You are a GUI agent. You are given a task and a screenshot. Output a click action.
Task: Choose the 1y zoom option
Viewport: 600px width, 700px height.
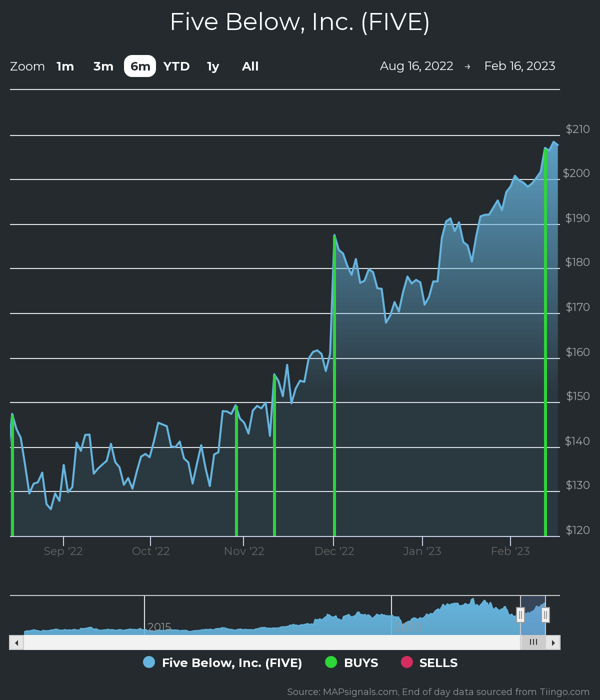pos(213,66)
